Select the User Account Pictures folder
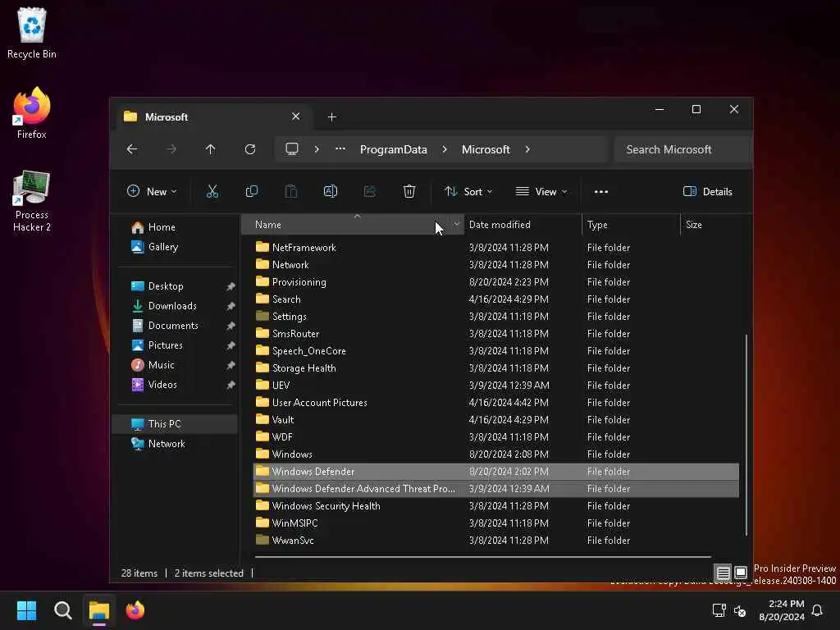This screenshot has height=630, width=840. click(x=495, y=402)
